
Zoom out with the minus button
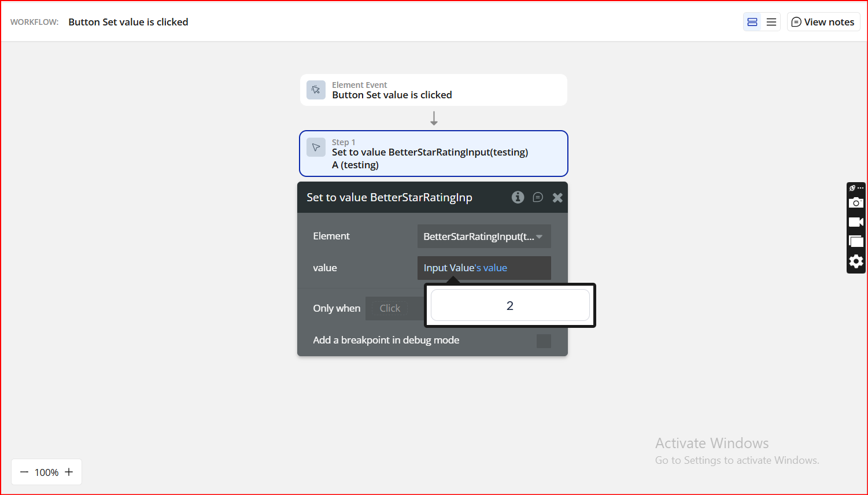click(24, 472)
